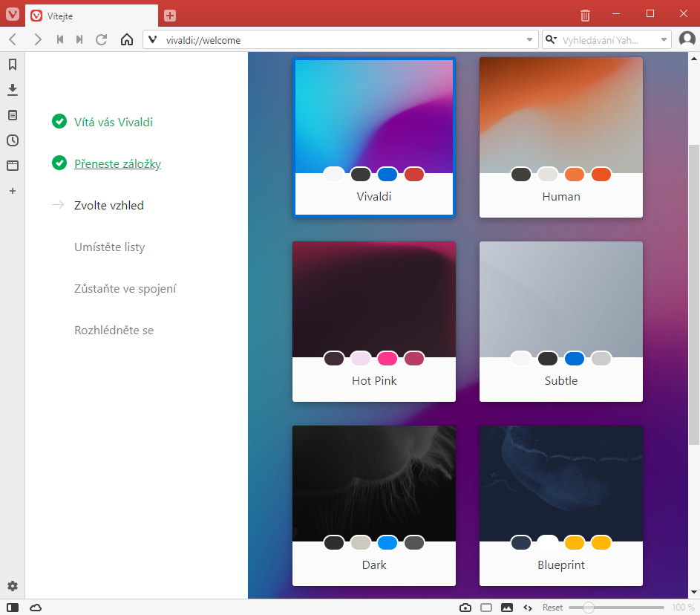Viewport: 700px width, 615px height.
Task: Open the user profile avatar
Action: (687, 39)
